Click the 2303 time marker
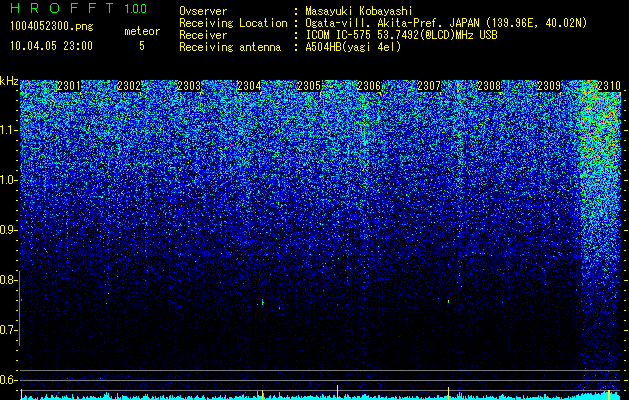Viewport: 629px width, 400px height. pyautogui.click(x=189, y=86)
